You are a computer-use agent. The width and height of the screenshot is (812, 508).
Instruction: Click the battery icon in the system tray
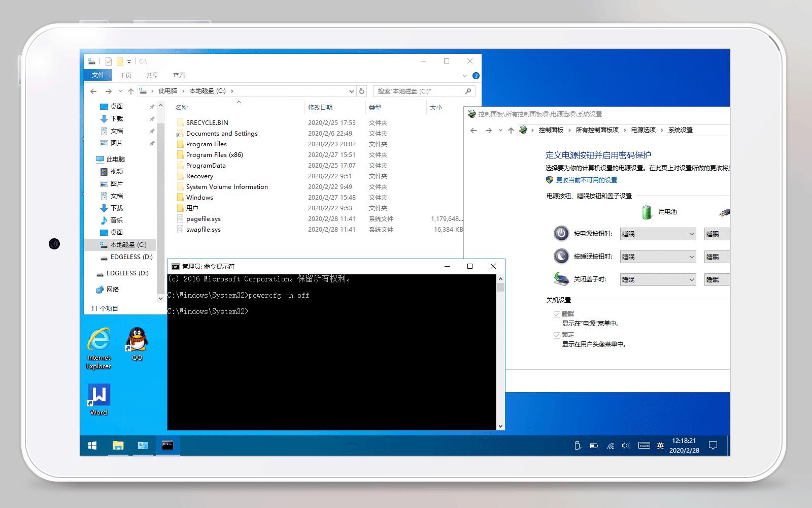coord(594,446)
